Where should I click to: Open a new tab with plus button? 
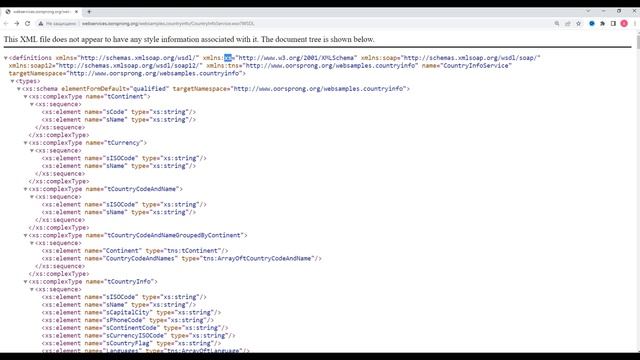[89, 12]
